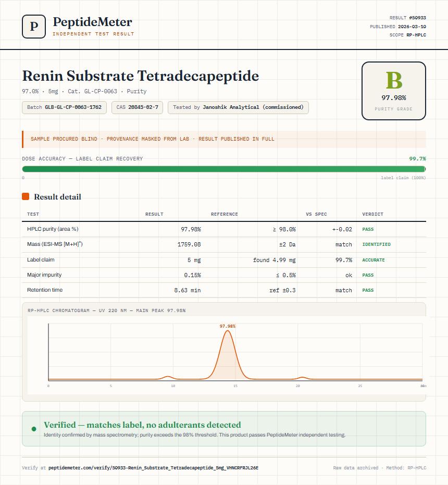Click the dose accuracy progress bar

click(x=224, y=169)
